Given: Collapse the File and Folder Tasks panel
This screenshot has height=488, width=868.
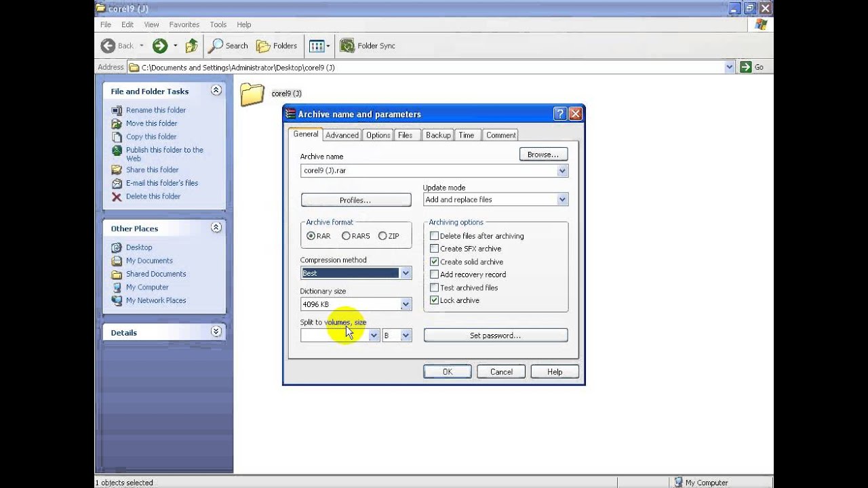Looking at the screenshot, I should (x=216, y=90).
